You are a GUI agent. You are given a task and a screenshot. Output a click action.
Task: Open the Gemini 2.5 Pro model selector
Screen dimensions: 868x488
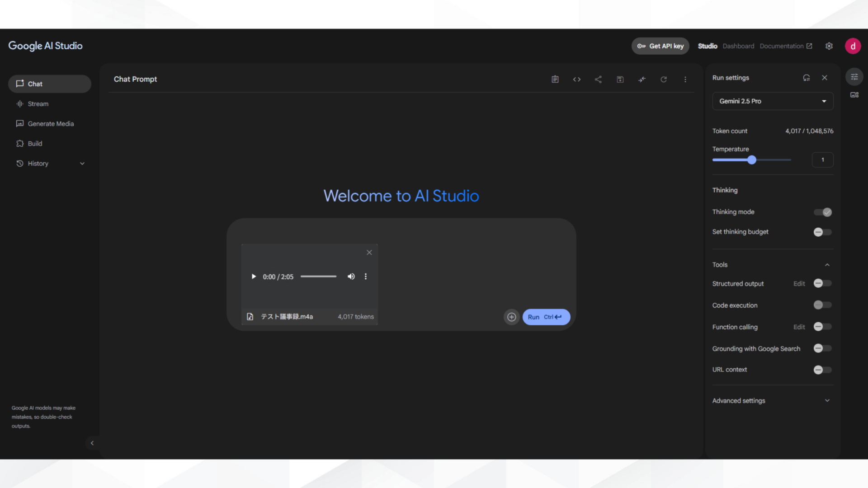(x=773, y=101)
